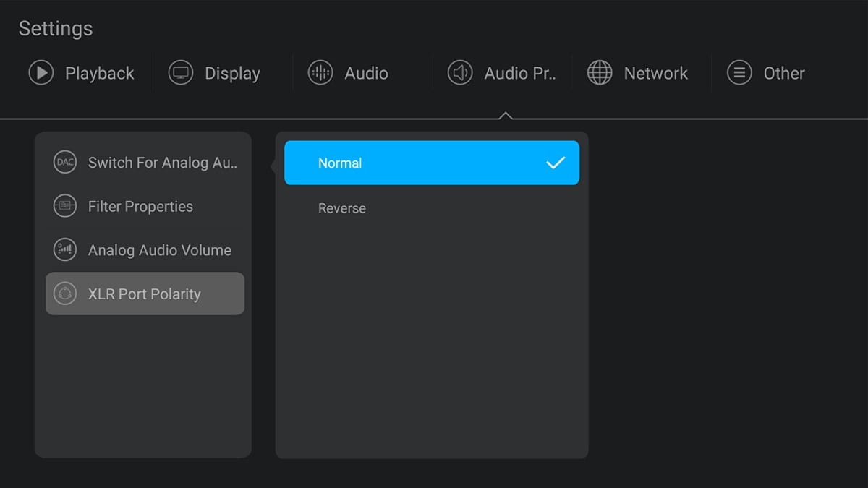This screenshot has height=488, width=868.
Task: Click the Other list icon
Action: pos(739,73)
